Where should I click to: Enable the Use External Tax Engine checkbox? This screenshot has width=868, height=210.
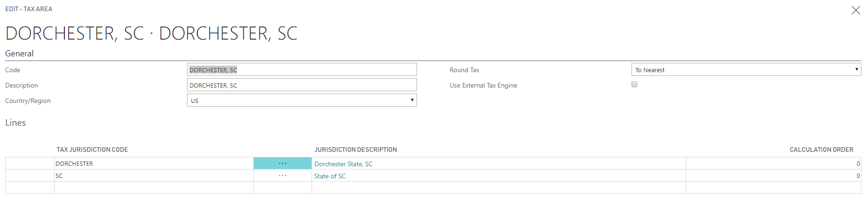pos(634,84)
